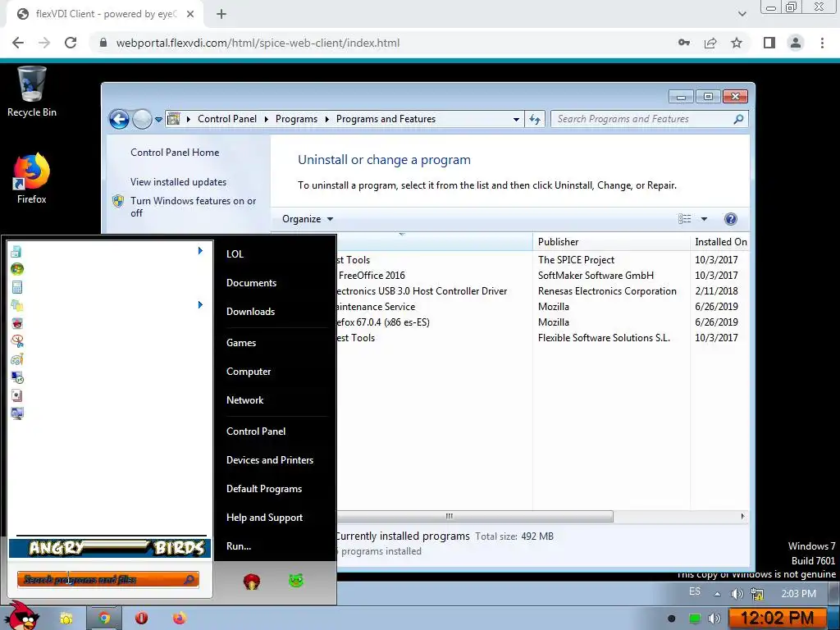Launch Paint palette icon in Start menu
Image resolution: width=840 pixels, height=630 pixels.
[x=17, y=359]
